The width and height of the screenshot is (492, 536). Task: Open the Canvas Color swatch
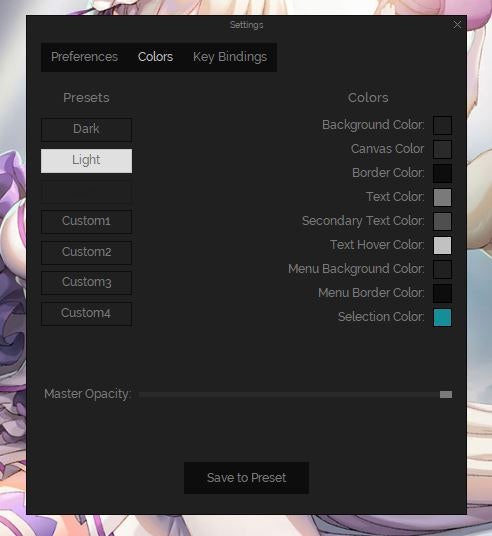[x=442, y=149]
